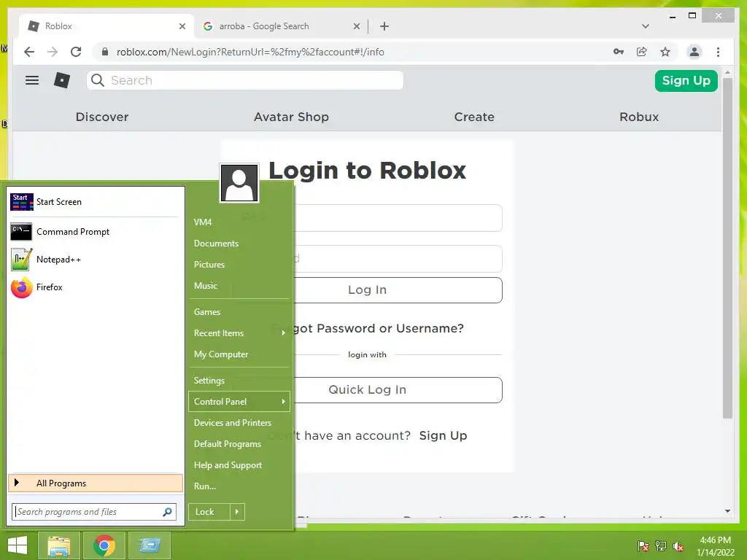Click the green Sign Up button
The height and width of the screenshot is (560, 747).
(x=686, y=80)
